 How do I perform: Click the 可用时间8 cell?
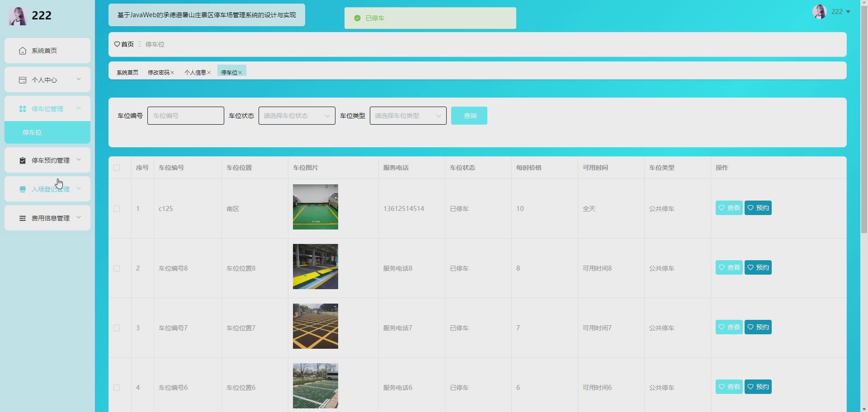(x=597, y=268)
